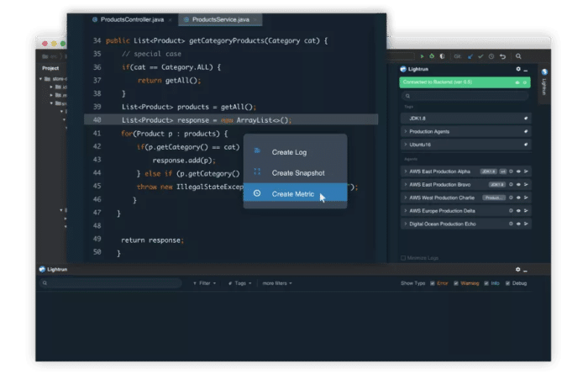Open the Tags dropdown in log console
Screen dimensions: 588x390
pyautogui.click(x=240, y=283)
